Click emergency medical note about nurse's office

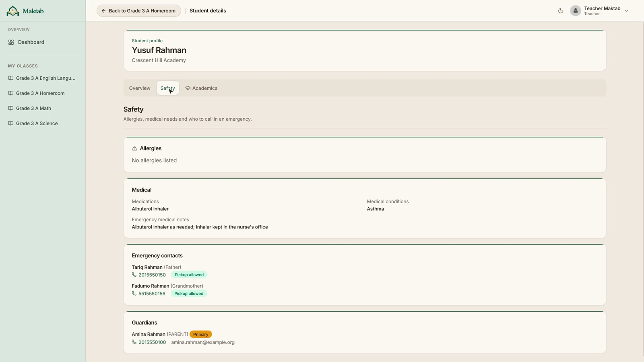click(x=200, y=227)
